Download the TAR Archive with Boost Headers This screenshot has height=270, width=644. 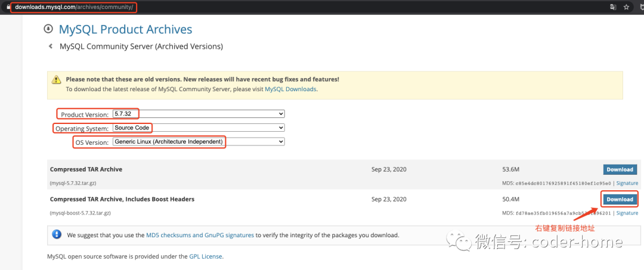(620, 199)
